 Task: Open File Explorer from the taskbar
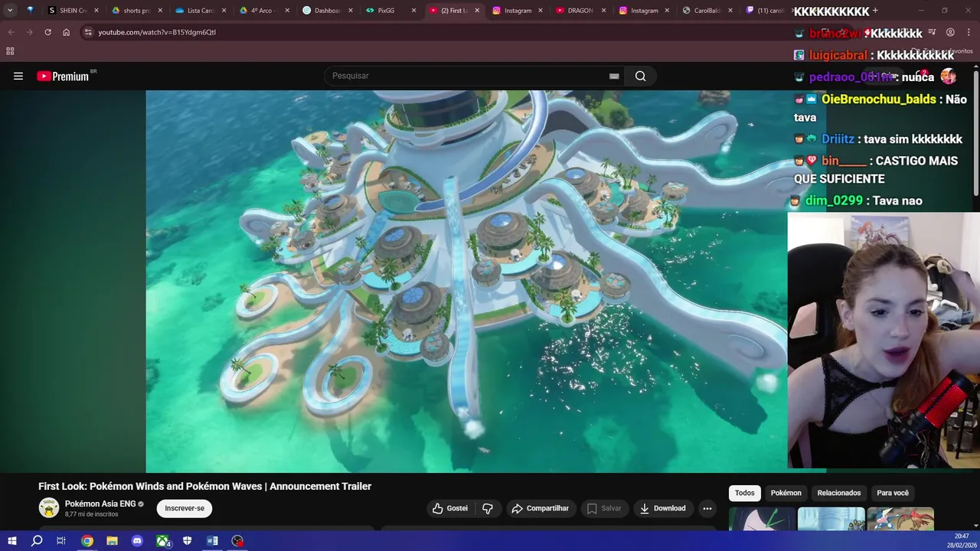pyautogui.click(x=112, y=541)
